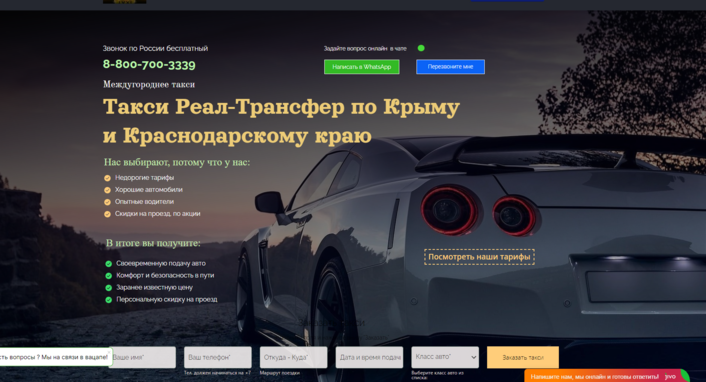The height and width of the screenshot is (382, 706).
Task: Click the blue Перезвоните мне button
Action: click(x=450, y=67)
